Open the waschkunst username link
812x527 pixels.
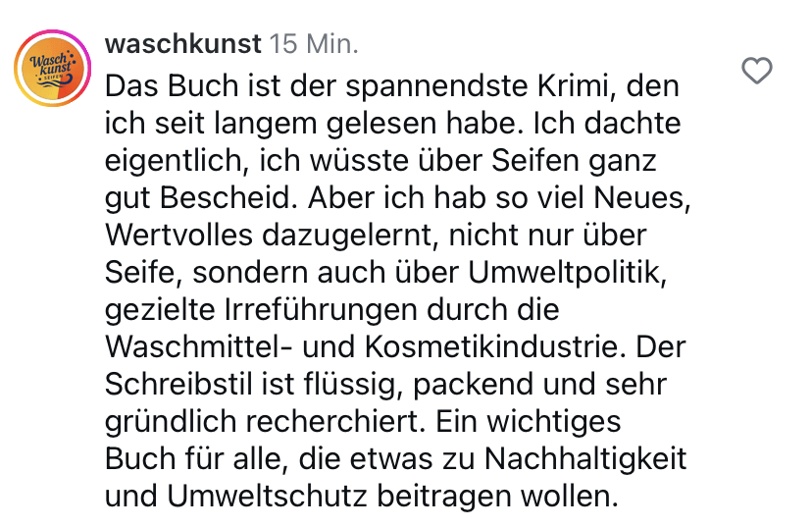coord(182,44)
